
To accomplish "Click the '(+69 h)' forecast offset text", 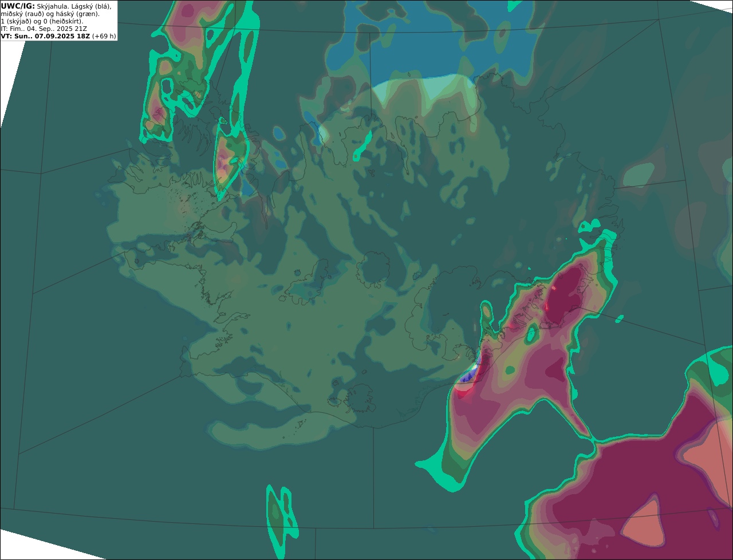I will [x=104, y=36].
